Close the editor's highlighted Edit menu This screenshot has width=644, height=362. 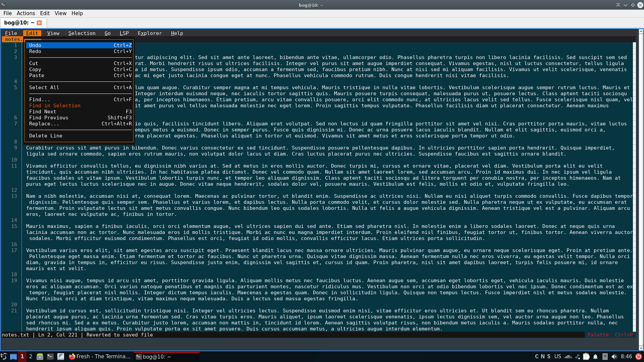coord(32,33)
